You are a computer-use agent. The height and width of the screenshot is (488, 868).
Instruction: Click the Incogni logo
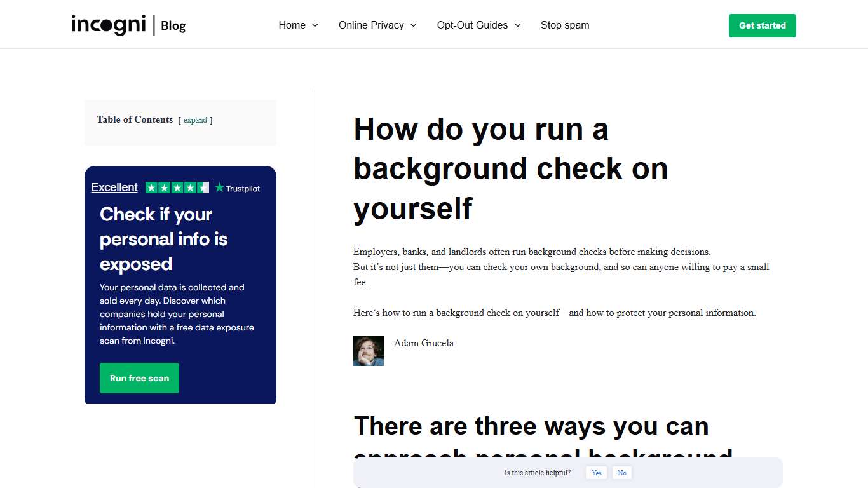point(108,25)
